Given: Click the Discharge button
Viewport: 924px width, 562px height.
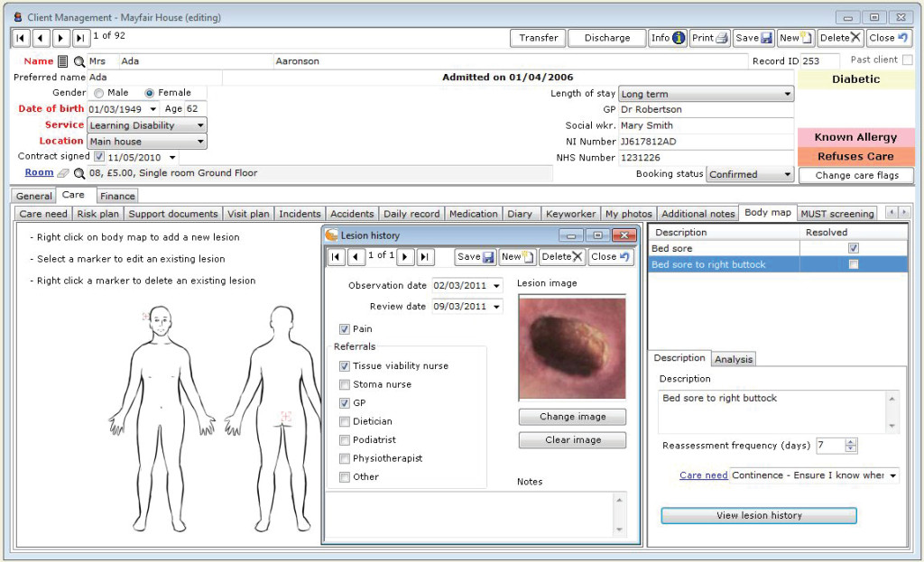Looking at the screenshot, I should click(x=607, y=38).
